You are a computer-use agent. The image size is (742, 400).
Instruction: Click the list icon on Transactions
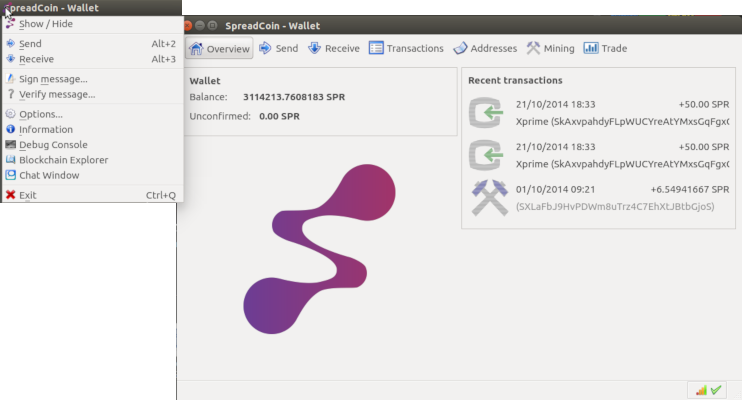pyautogui.click(x=376, y=48)
